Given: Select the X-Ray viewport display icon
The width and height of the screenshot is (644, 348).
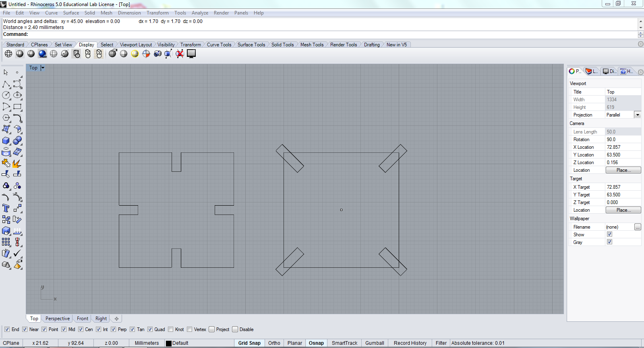Looking at the screenshot, I should (65, 54).
